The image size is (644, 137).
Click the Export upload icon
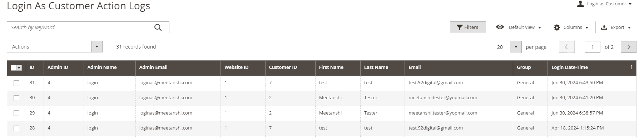click(x=604, y=27)
